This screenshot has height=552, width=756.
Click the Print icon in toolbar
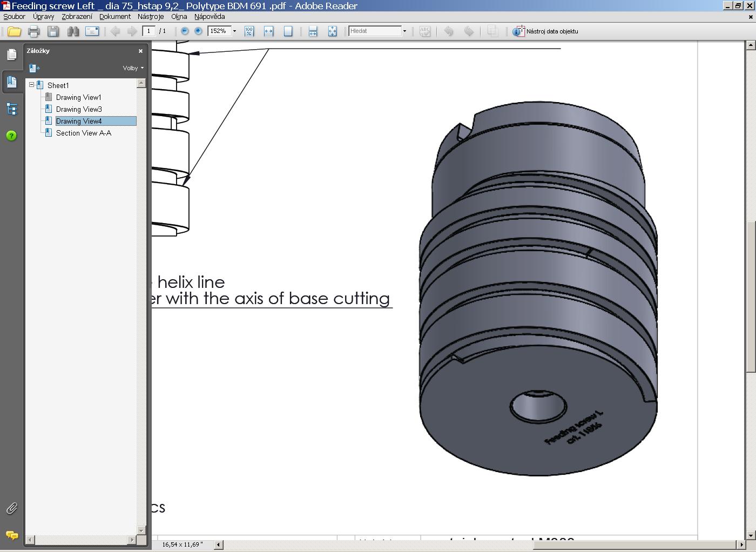[33, 31]
